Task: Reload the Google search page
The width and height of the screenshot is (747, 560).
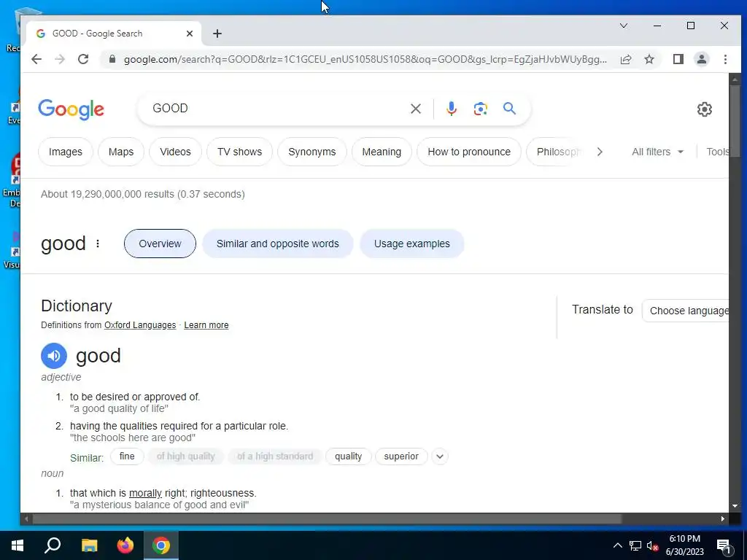Action: coord(83,59)
